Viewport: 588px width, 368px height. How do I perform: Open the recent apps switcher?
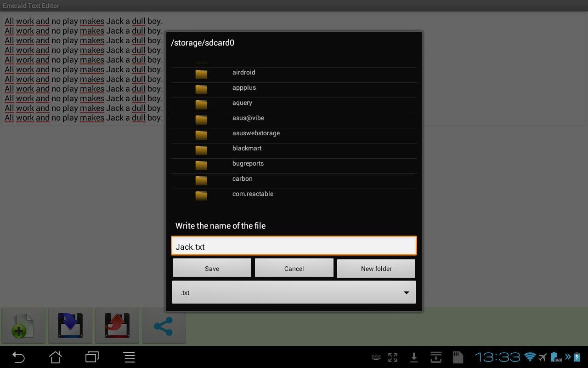pyautogui.click(x=92, y=357)
